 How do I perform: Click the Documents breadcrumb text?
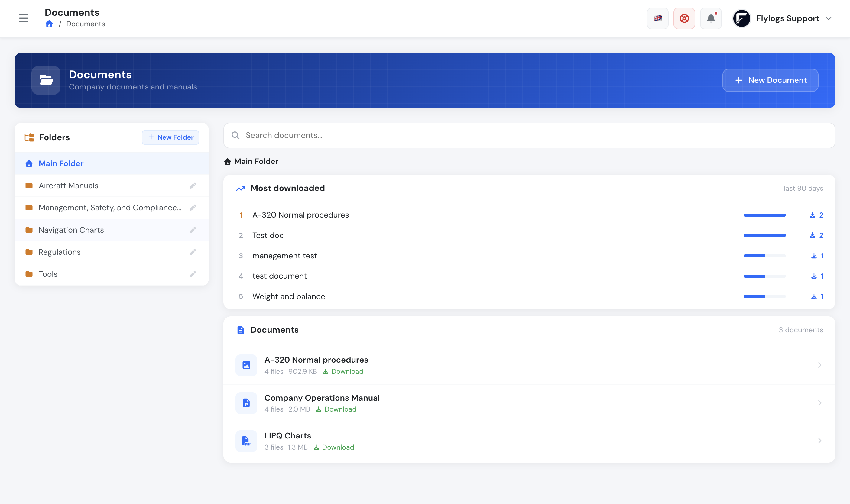pos(85,24)
